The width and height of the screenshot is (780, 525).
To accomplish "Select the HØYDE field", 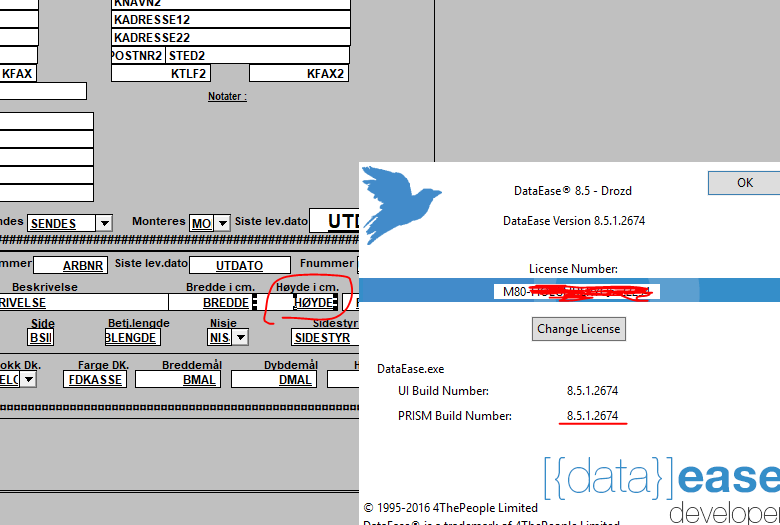I will coord(315,302).
